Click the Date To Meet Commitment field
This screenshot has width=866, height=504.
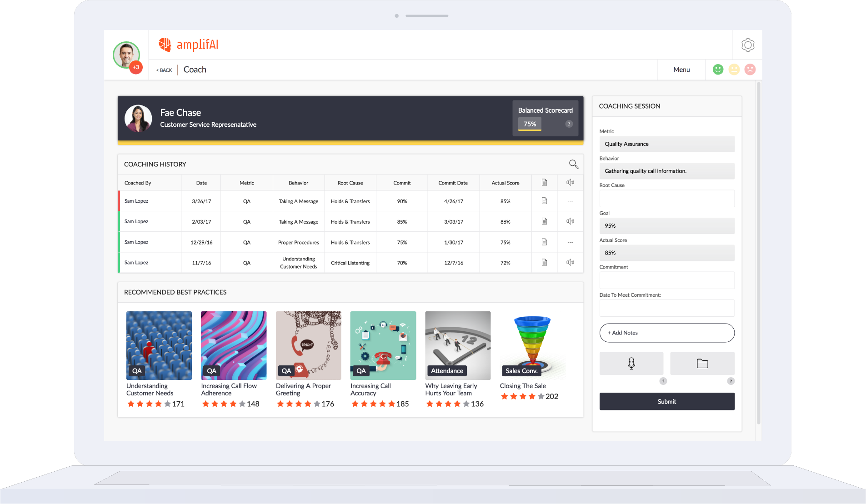(667, 308)
